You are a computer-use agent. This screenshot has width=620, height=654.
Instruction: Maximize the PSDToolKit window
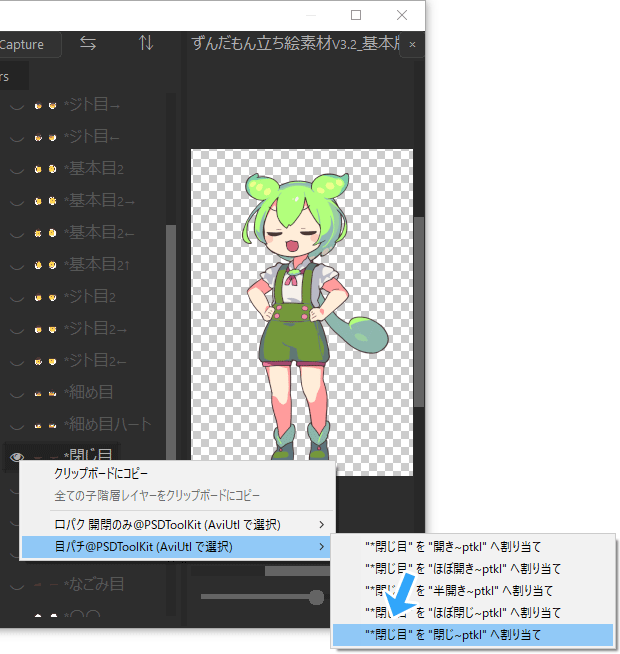coord(356,15)
